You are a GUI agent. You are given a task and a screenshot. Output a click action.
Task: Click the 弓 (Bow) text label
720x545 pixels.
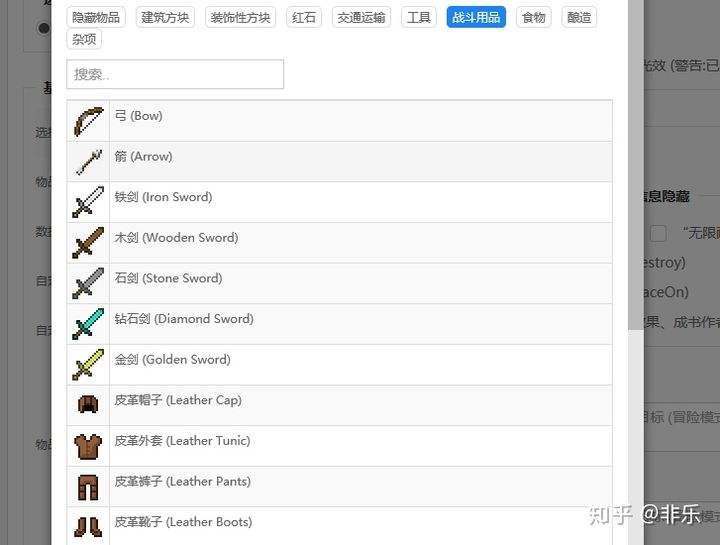click(139, 116)
